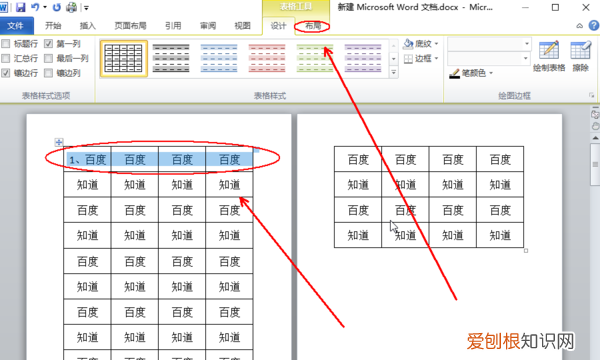Viewport: 600px width, 360px height.
Task: Click the right table's resize handle
Action: [526, 251]
